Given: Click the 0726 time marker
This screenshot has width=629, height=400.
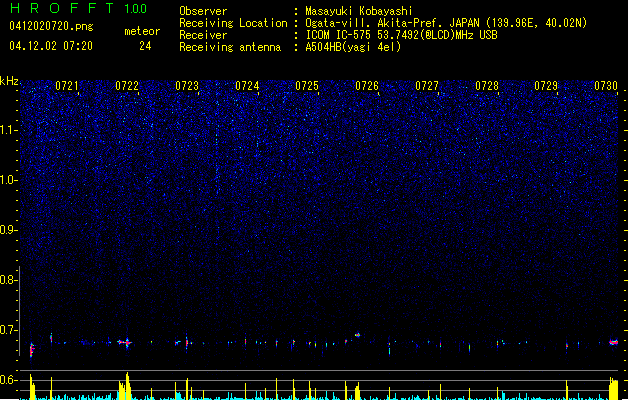Looking at the screenshot, I should click(x=367, y=86).
